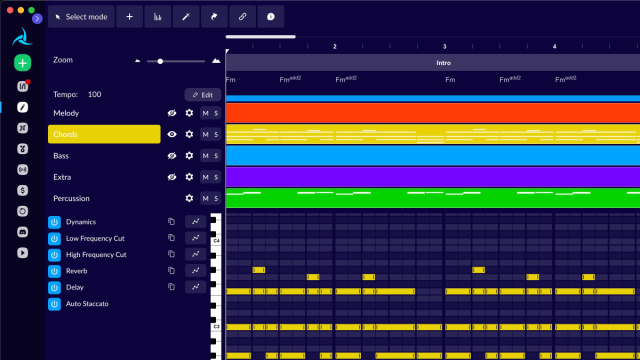Show the hidden Extra track via eye icon
Viewport: 640px width, 360px height.
(x=172, y=177)
